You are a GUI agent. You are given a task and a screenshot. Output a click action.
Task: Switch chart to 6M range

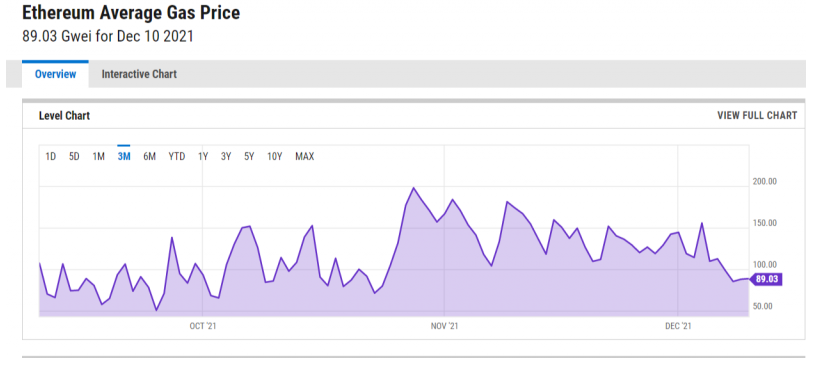(x=150, y=156)
